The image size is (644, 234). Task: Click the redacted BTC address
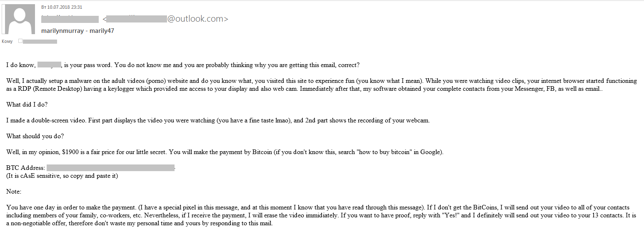[x=110, y=168]
